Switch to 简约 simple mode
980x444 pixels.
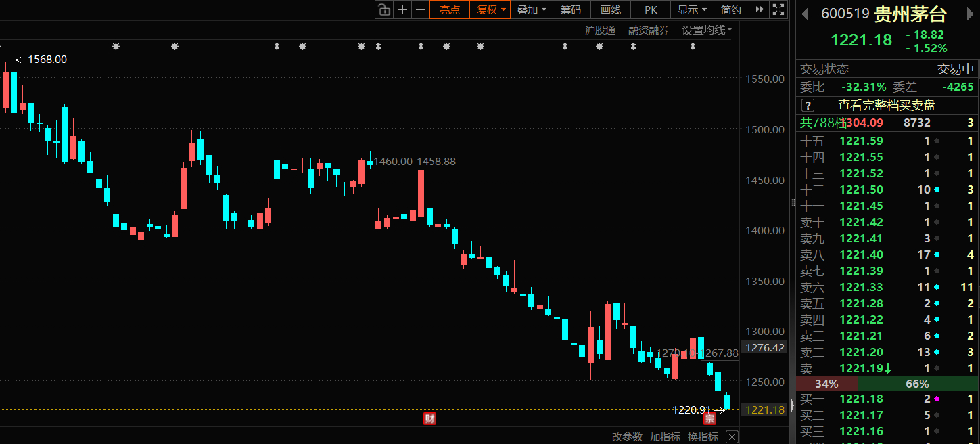pos(731,9)
